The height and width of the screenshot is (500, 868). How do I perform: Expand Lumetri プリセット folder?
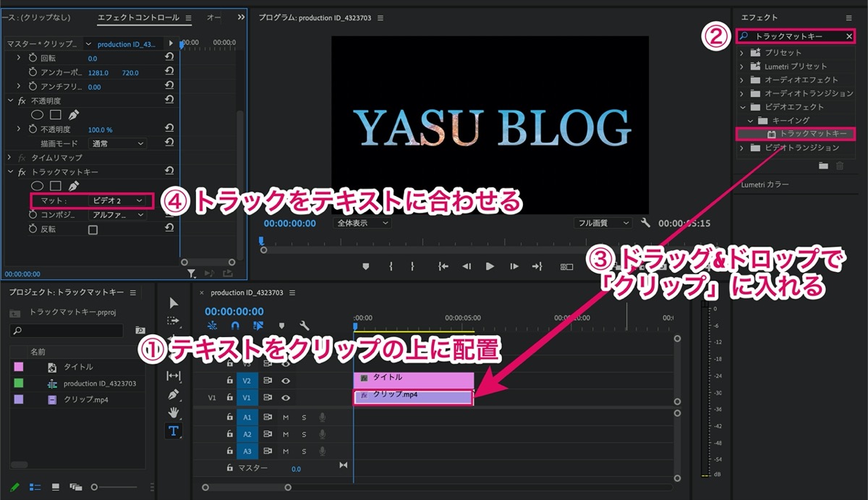741,66
